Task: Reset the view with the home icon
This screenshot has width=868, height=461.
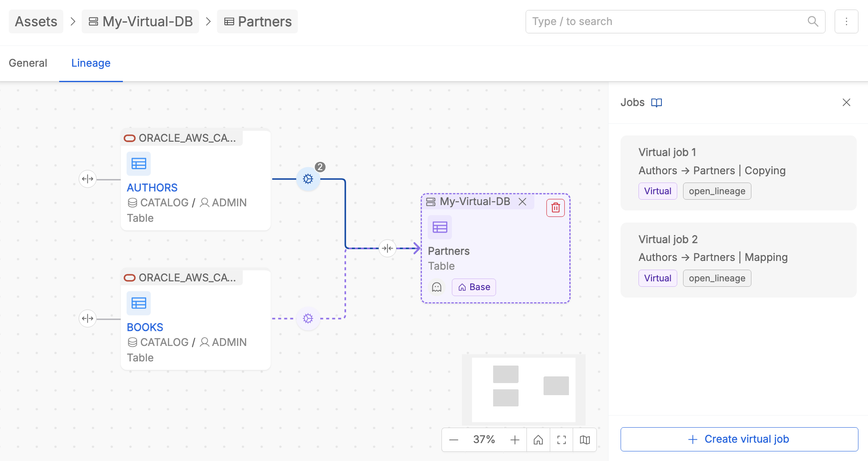Action: click(538, 439)
